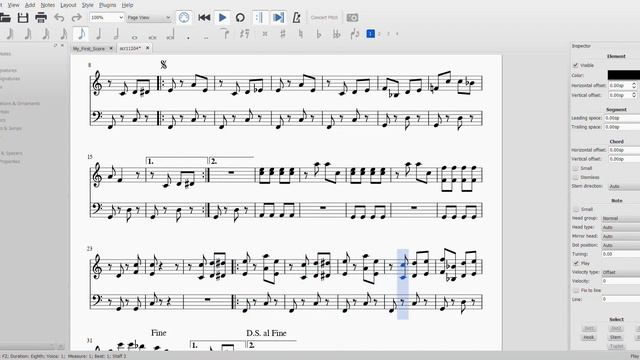Insert a rest with the rest icon
Viewport: 640px width, 360px height.
[244, 34]
